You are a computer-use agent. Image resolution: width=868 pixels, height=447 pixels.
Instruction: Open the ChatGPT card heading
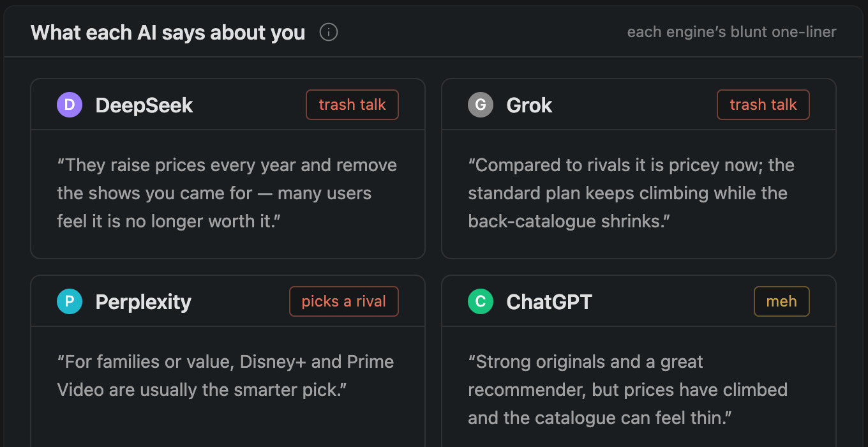[x=549, y=301]
